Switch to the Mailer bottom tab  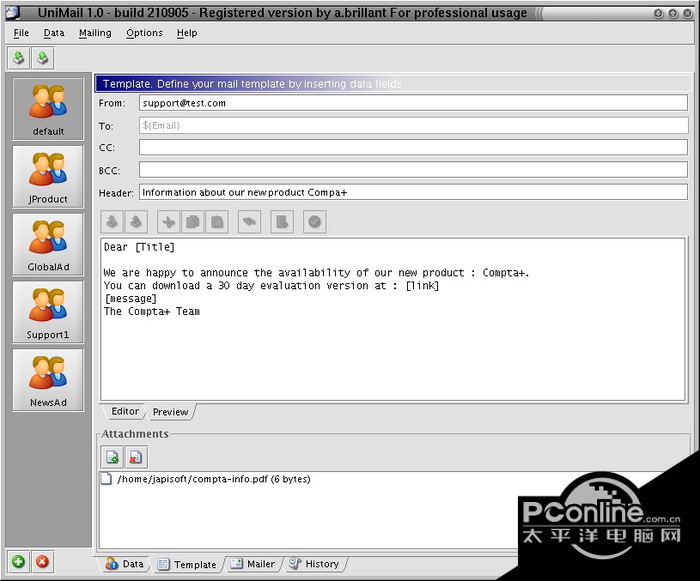point(253,564)
